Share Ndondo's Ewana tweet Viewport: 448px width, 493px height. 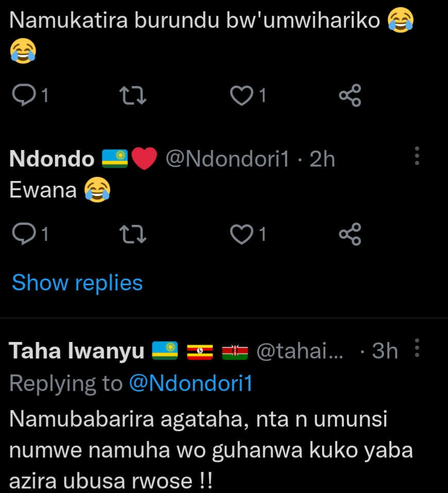pos(350,234)
